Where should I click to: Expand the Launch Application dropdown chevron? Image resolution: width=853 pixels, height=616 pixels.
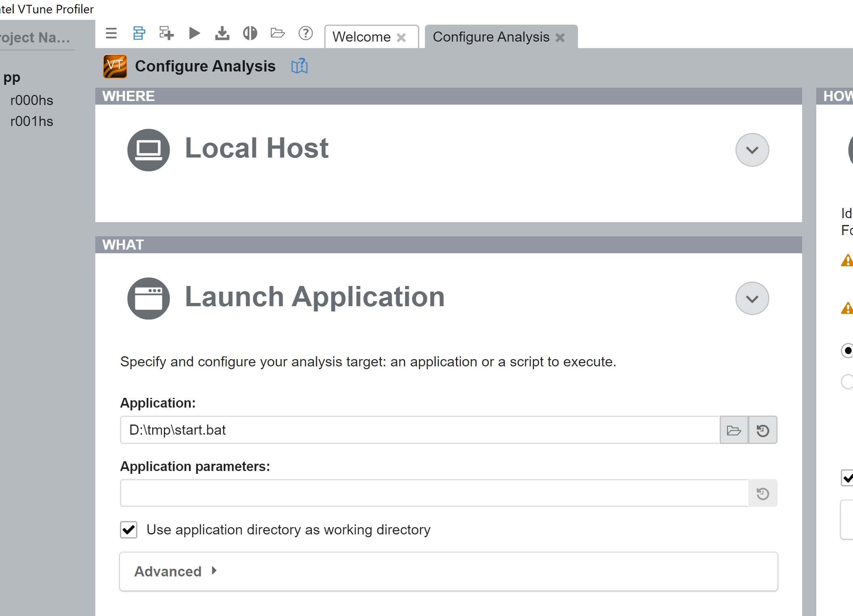[x=752, y=299]
